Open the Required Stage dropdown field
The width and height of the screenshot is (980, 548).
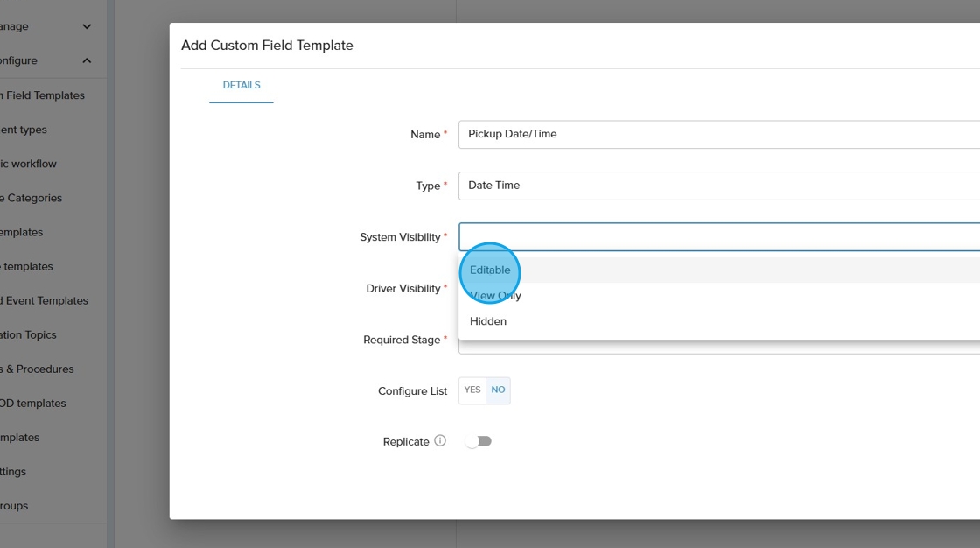717,348
